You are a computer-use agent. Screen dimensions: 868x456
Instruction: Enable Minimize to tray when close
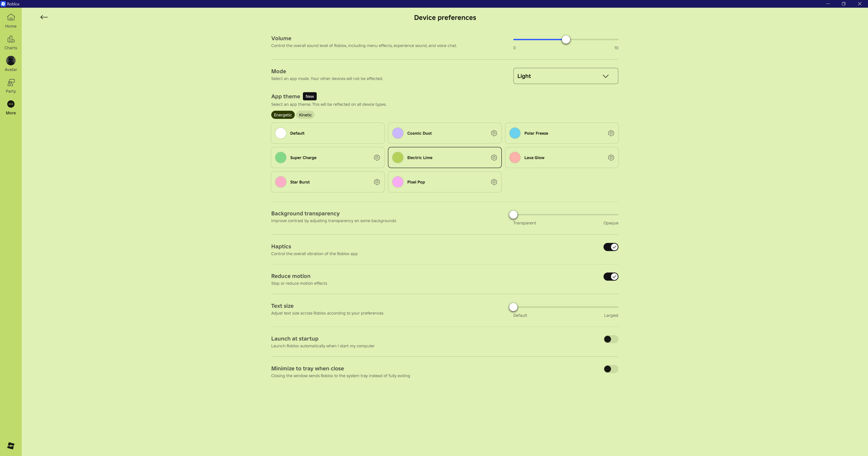coord(611,369)
